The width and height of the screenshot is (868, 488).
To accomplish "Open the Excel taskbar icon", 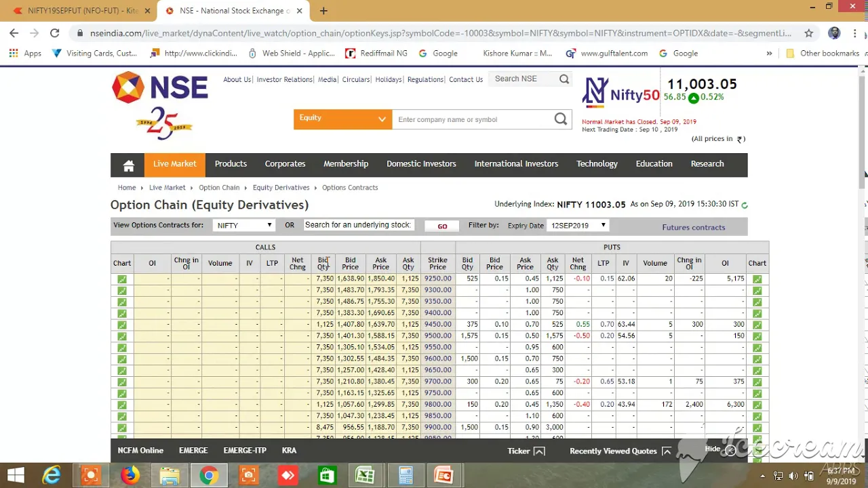I will click(x=366, y=475).
